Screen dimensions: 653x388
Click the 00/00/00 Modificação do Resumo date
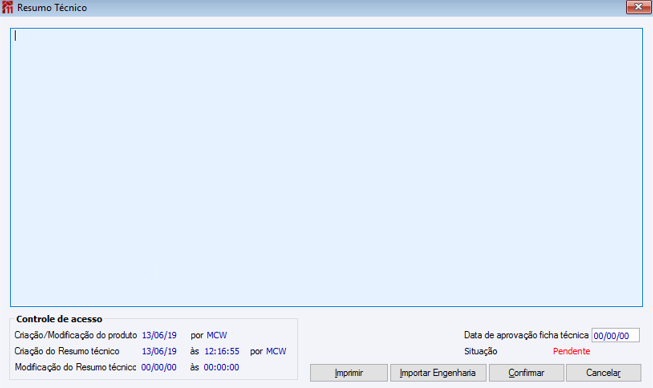click(159, 367)
